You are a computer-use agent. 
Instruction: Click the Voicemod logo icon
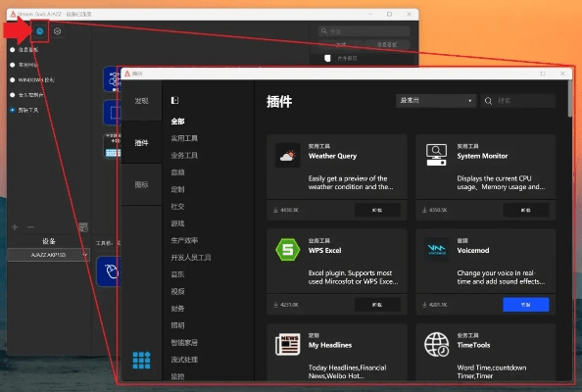coord(437,250)
